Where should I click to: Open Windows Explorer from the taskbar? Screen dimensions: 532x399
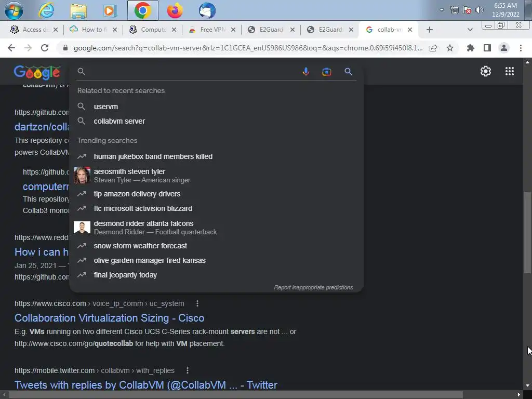[78, 10]
